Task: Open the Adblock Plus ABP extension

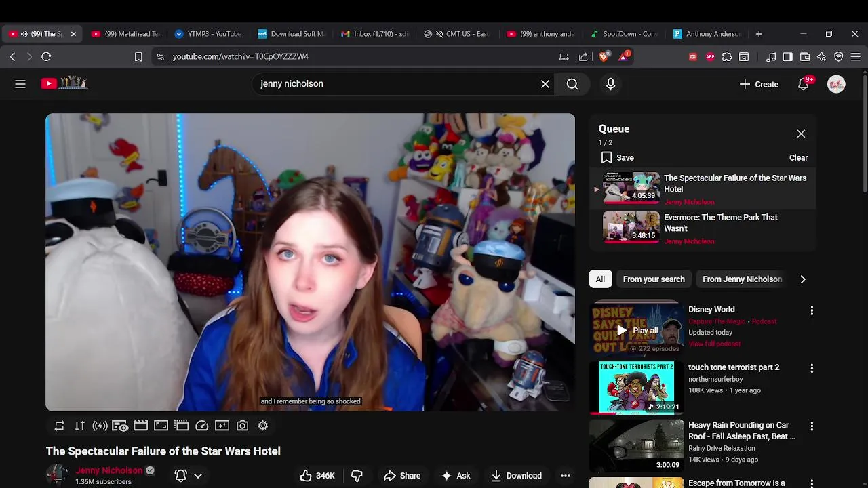Action: click(x=710, y=57)
